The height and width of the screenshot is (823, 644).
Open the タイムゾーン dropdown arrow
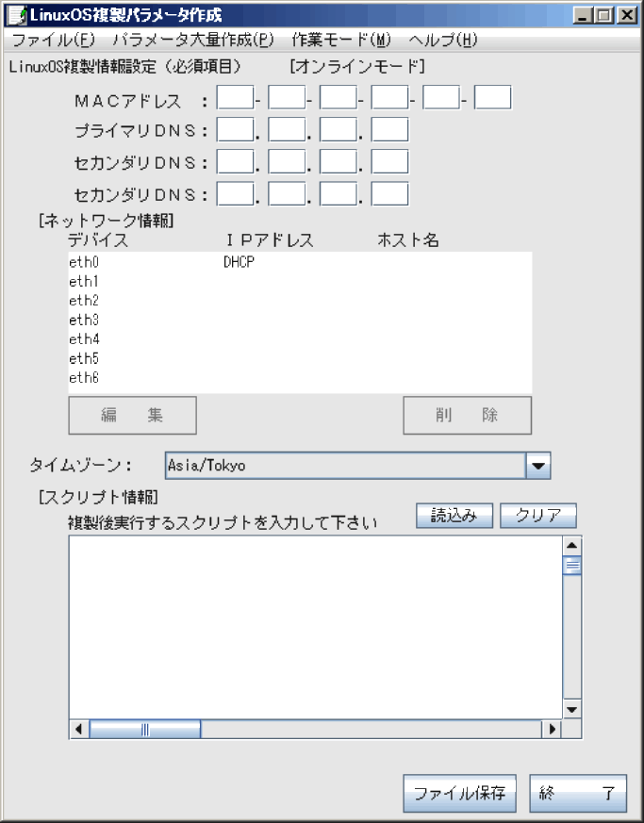538,466
